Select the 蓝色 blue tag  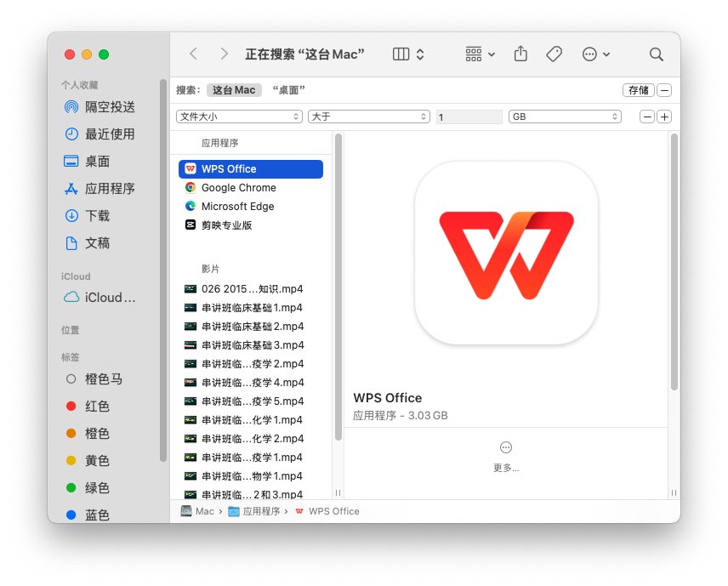pyautogui.click(x=88, y=515)
